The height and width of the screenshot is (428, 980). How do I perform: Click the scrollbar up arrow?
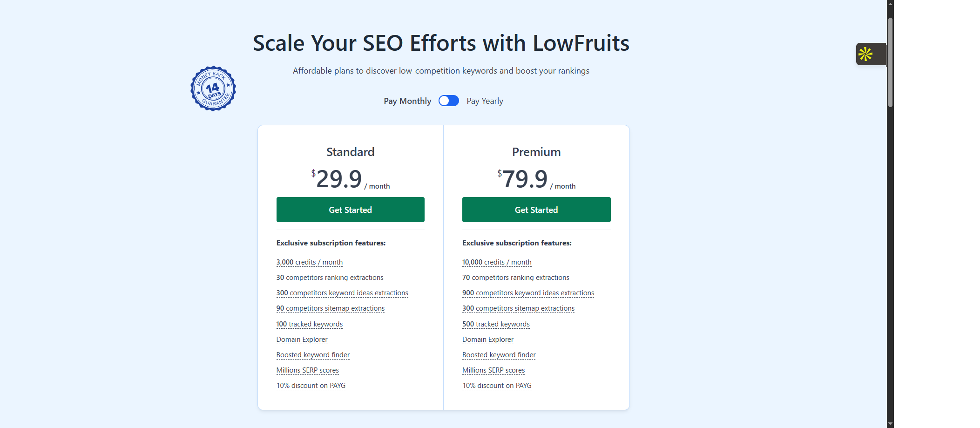click(x=890, y=4)
